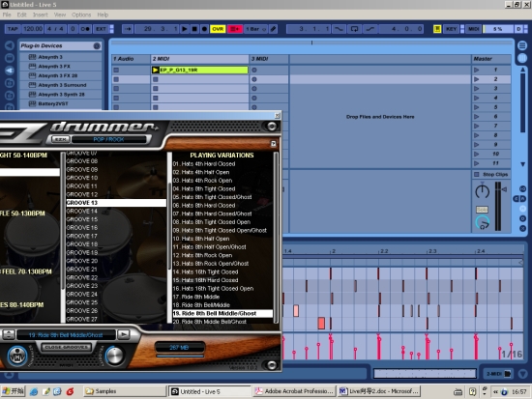Screen dimensions: 532x399
Task: Enable MIDI map mode
Action: click(474, 29)
